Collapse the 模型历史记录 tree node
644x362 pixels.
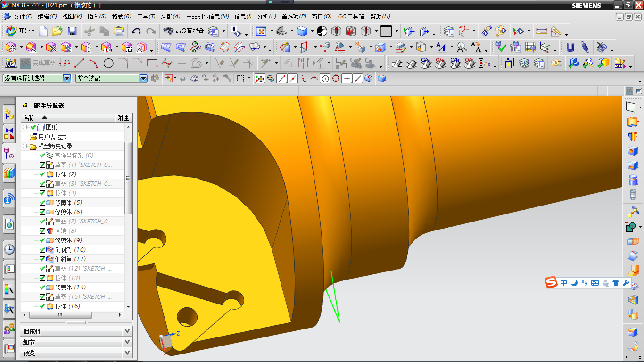(25, 146)
